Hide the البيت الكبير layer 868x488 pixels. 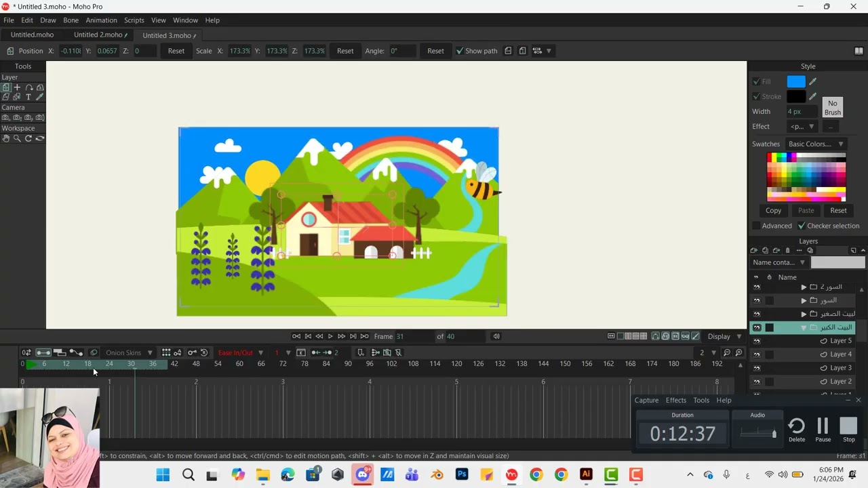click(757, 327)
